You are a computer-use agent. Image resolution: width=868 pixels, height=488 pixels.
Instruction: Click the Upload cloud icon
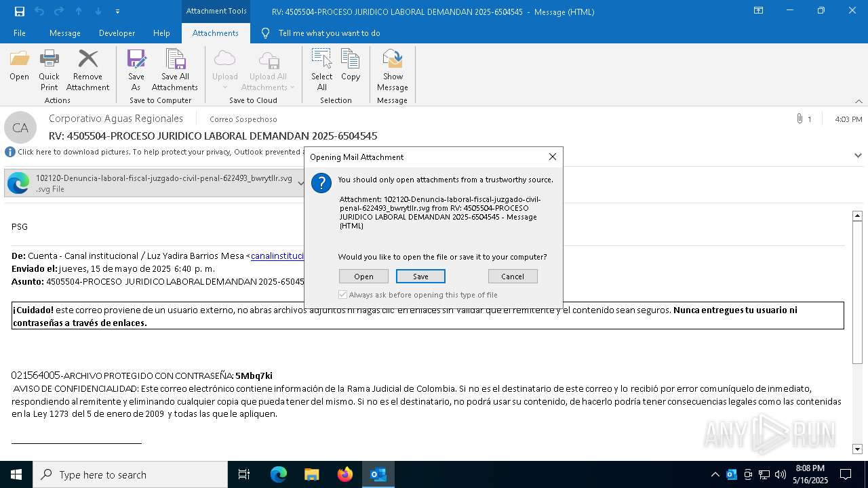tap(224, 70)
